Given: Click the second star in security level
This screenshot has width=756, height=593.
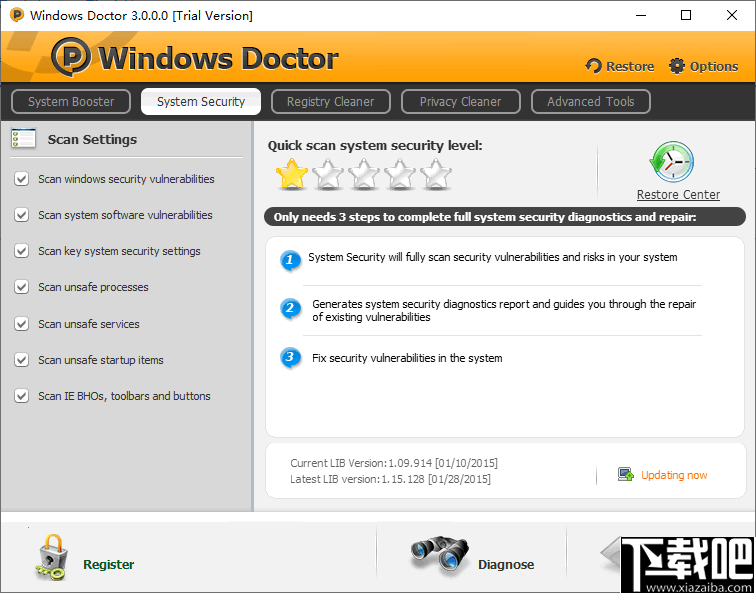Looking at the screenshot, I should tap(328, 174).
